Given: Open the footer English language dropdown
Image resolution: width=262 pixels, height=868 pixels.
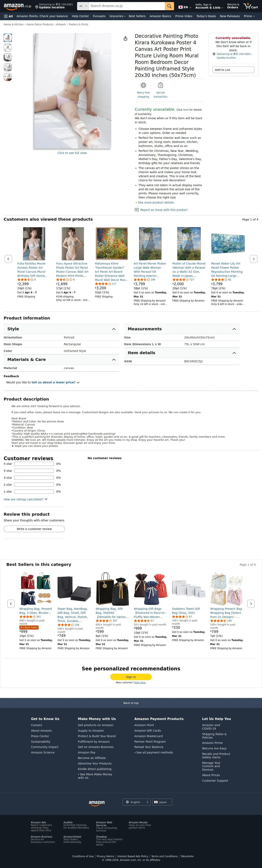Looking at the screenshot, I should click(137, 802).
